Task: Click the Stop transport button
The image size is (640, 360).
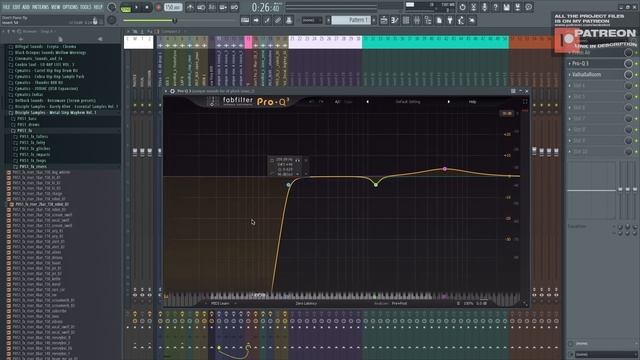Action: [x=147, y=7]
